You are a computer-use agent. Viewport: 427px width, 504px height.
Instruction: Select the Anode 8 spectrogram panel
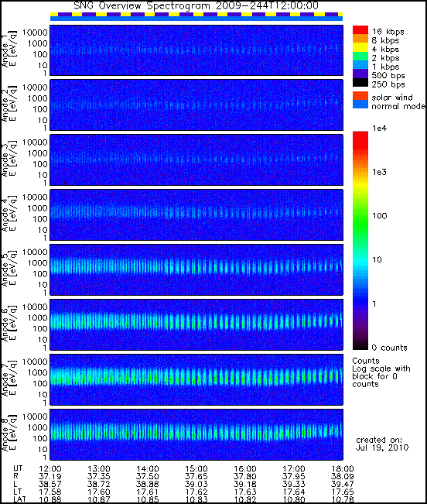pyautogui.click(x=196, y=434)
